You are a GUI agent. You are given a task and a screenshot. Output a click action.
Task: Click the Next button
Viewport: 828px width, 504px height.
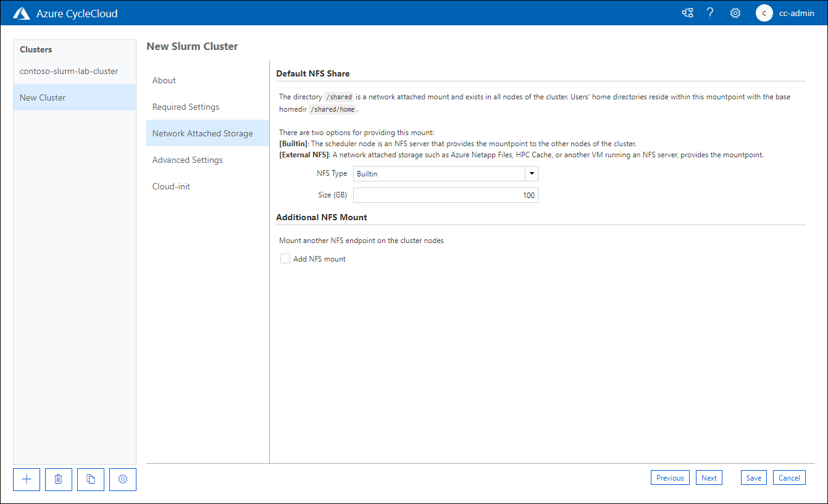click(x=708, y=477)
